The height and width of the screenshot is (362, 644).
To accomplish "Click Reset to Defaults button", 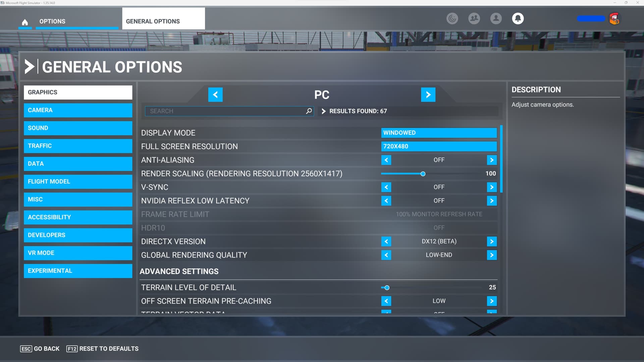I will (x=103, y=349).
